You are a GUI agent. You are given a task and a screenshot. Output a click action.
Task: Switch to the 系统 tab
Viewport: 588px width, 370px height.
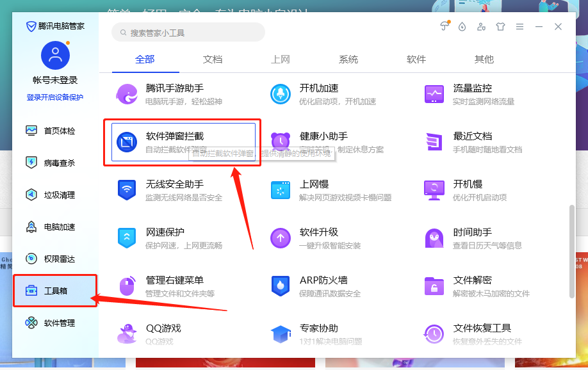point(348,60)
